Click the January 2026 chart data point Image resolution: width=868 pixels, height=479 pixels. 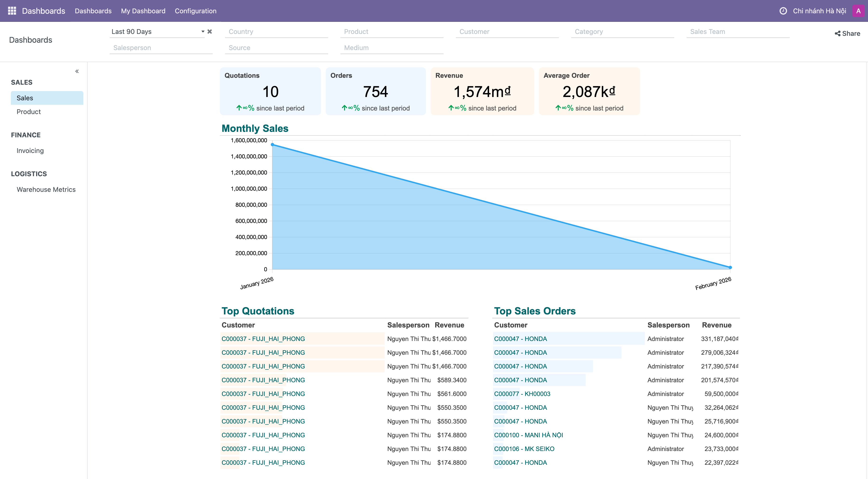(x=273, y=145)
